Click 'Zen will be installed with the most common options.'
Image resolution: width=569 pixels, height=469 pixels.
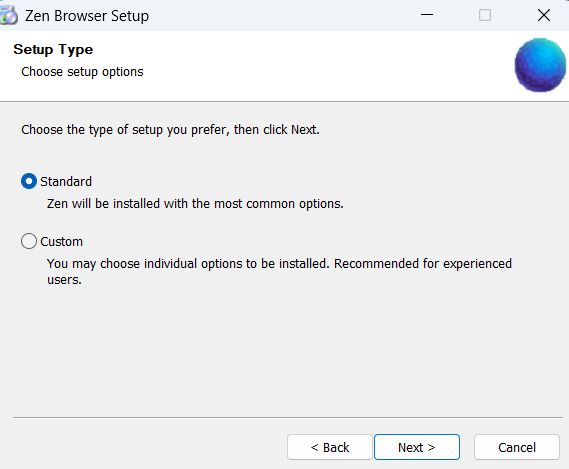[x=195, y=204]
